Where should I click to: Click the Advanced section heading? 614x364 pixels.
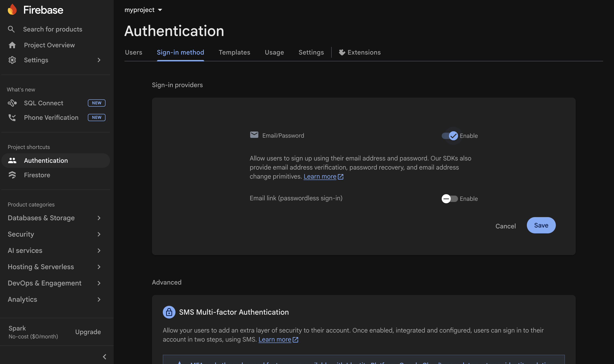(167, 282)
